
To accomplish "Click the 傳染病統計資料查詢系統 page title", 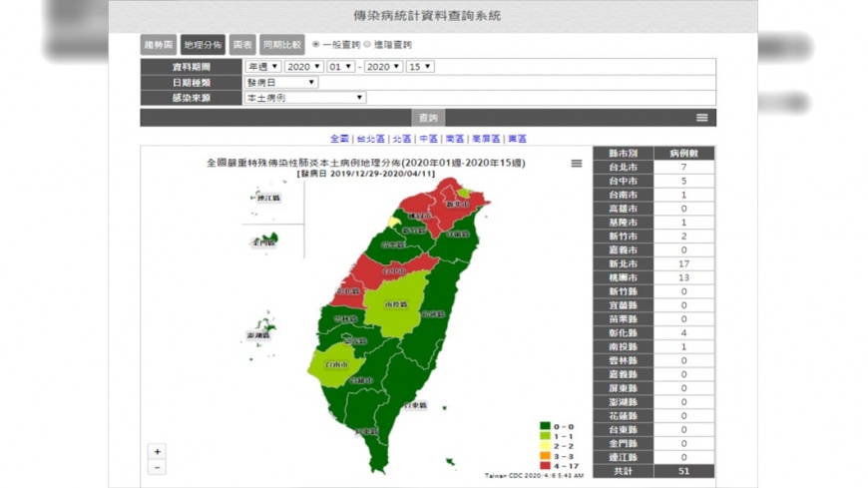I will click(x=427, y=16).
